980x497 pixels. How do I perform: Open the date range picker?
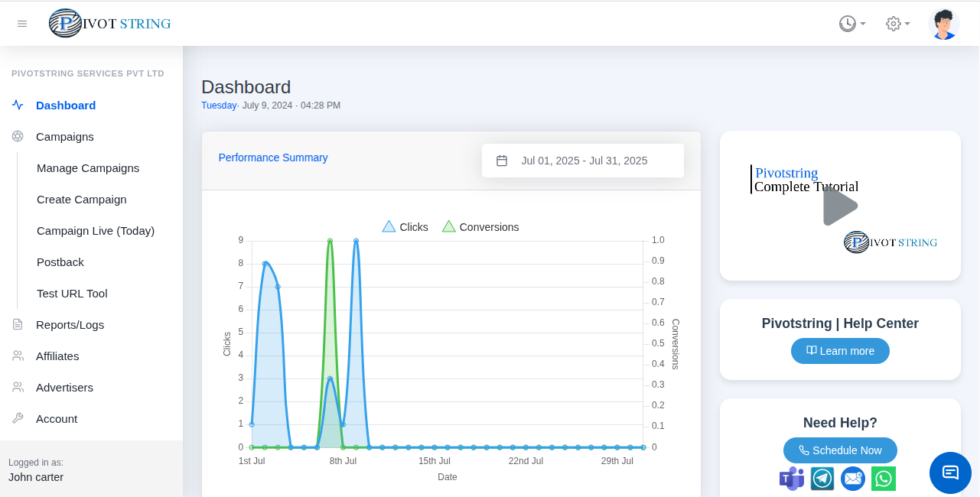point(583,161)
